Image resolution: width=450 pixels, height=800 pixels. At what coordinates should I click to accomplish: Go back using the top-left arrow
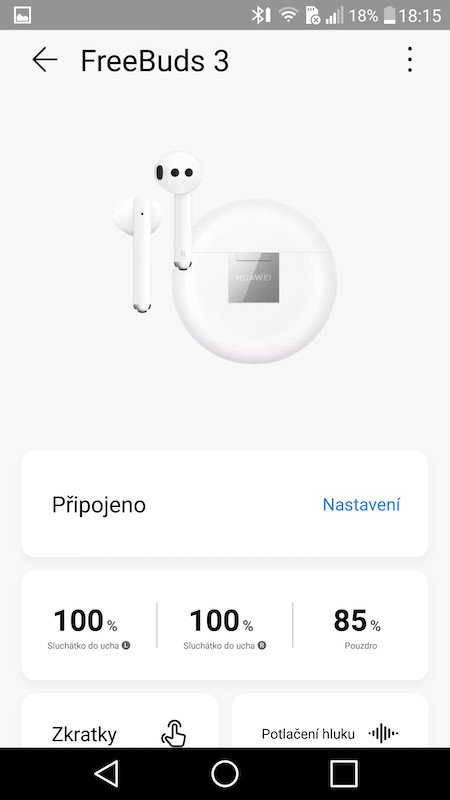click(45, 60)
